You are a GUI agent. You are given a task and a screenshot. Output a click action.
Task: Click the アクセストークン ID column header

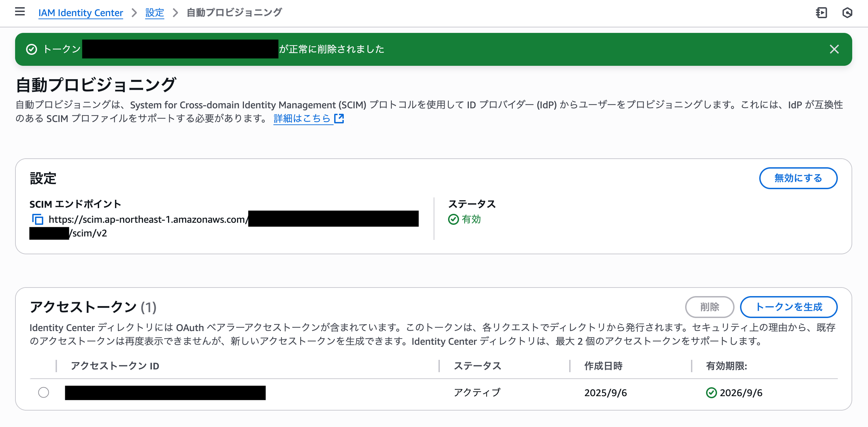tap(115, 366)
